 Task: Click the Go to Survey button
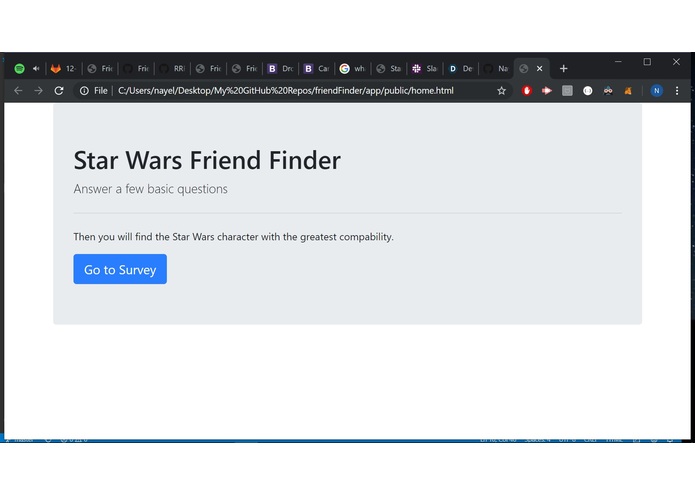coord(120,269)
